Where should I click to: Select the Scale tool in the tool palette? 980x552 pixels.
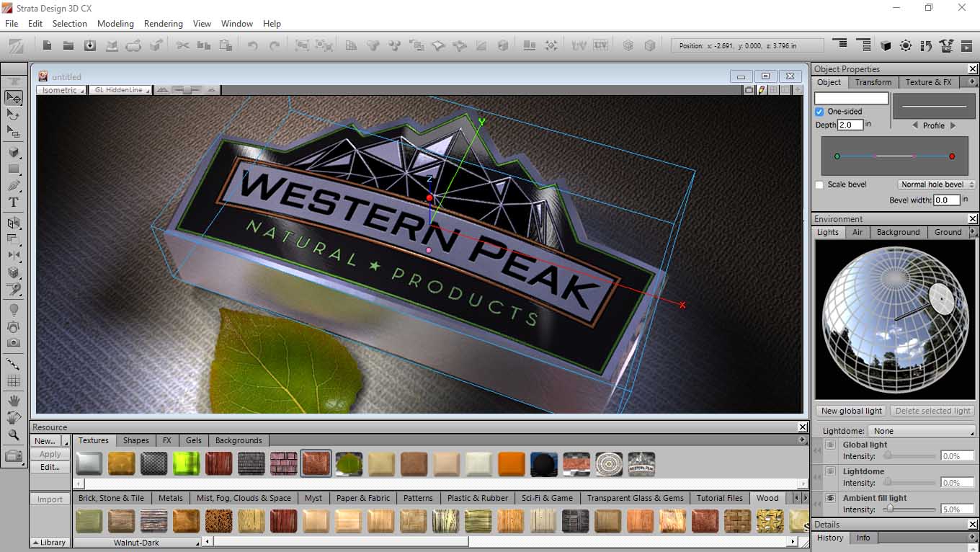pyautogui.click(x=13, y=132)
